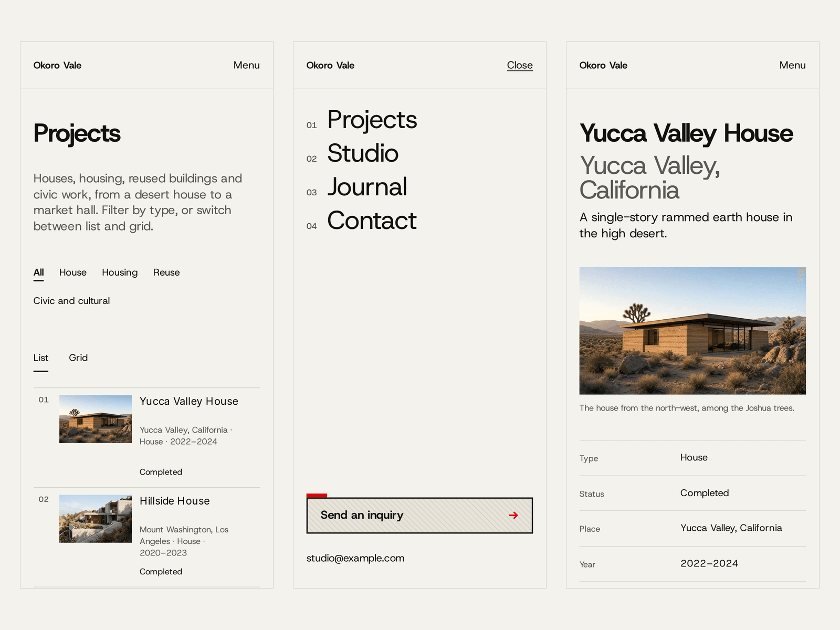Filter projects by Reuse
Screen dimensions: 840x630
coord(166,272)
